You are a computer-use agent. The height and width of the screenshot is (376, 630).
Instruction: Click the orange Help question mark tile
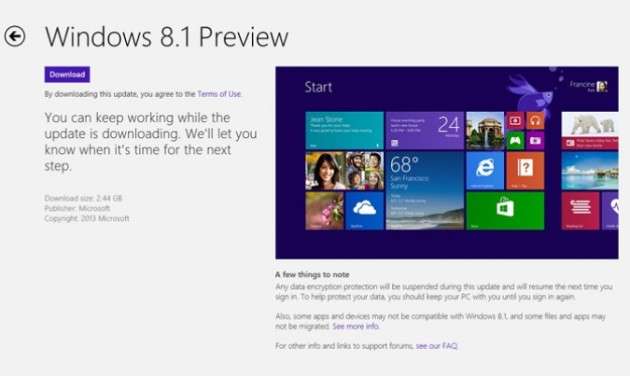point(525,171)
